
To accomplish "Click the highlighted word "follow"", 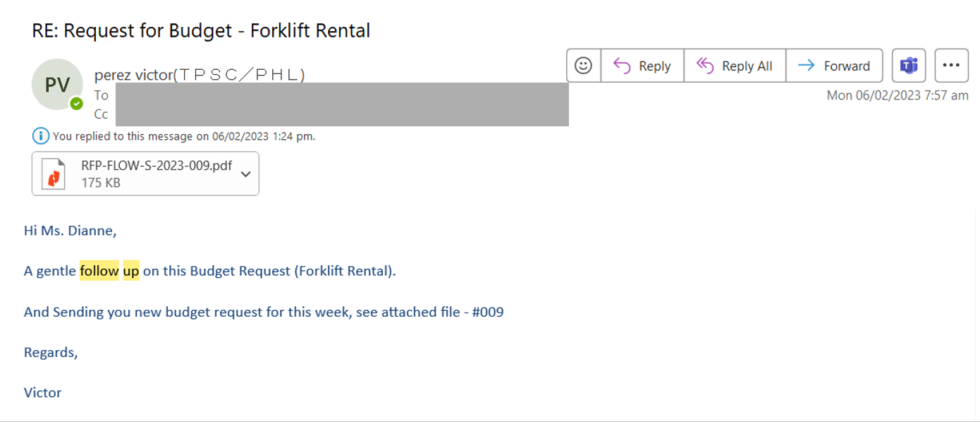I will (x=99, y=271).
